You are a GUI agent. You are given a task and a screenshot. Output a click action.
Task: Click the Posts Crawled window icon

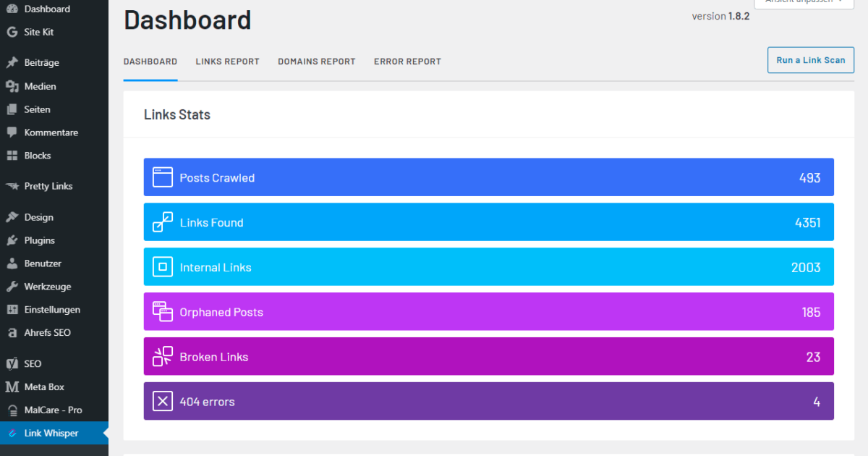click(x=163, y=177)
